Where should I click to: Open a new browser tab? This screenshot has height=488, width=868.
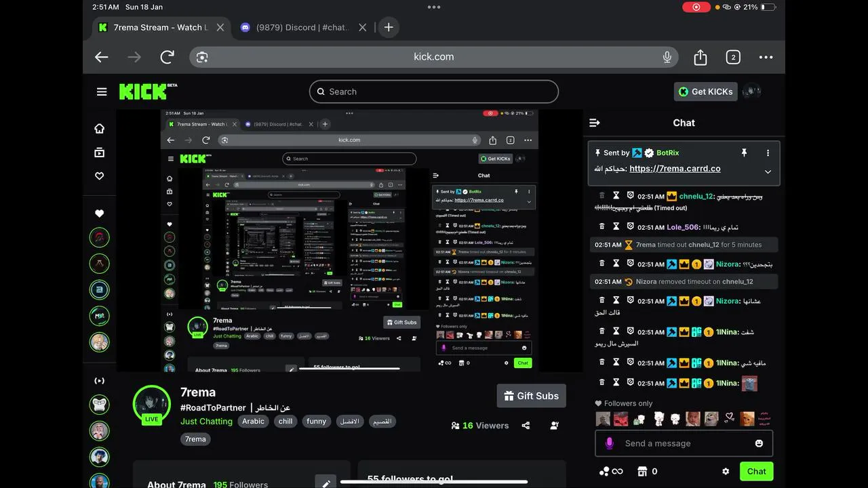[x=388, y=27]
